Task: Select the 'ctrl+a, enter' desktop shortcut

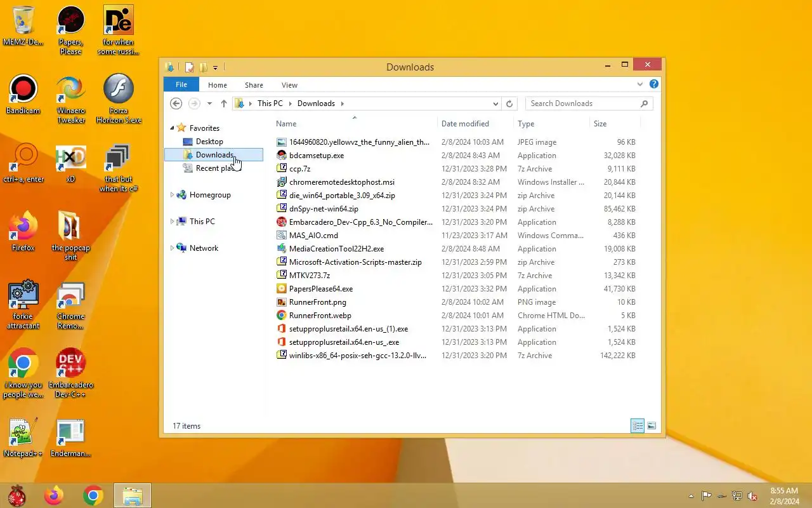Action: [x=23, y=163]
